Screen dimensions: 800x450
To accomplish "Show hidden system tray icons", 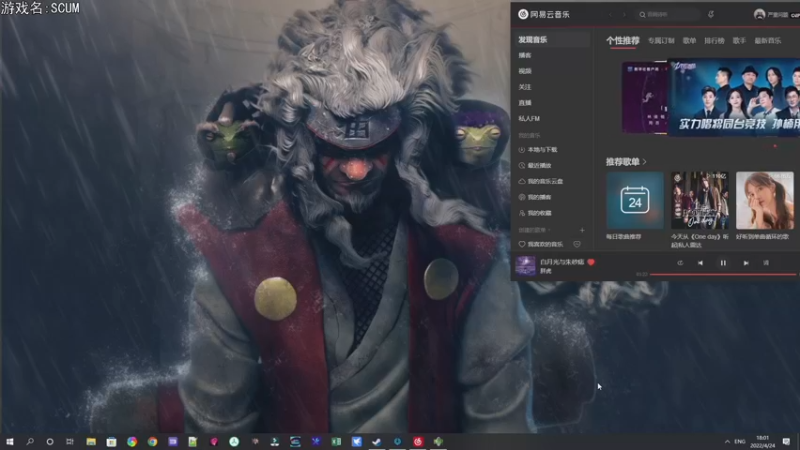I will pyautogui.click(x=727, y=441).
